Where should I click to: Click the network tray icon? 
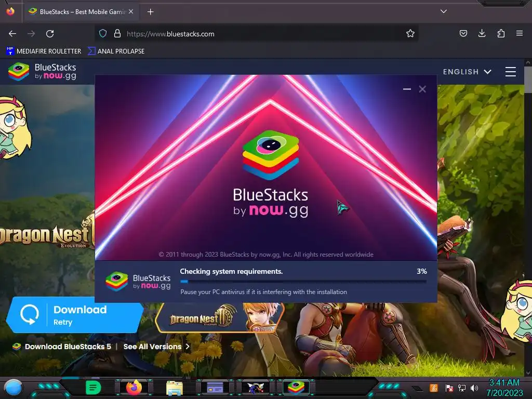pyautogui.click(x=461, y=388)
